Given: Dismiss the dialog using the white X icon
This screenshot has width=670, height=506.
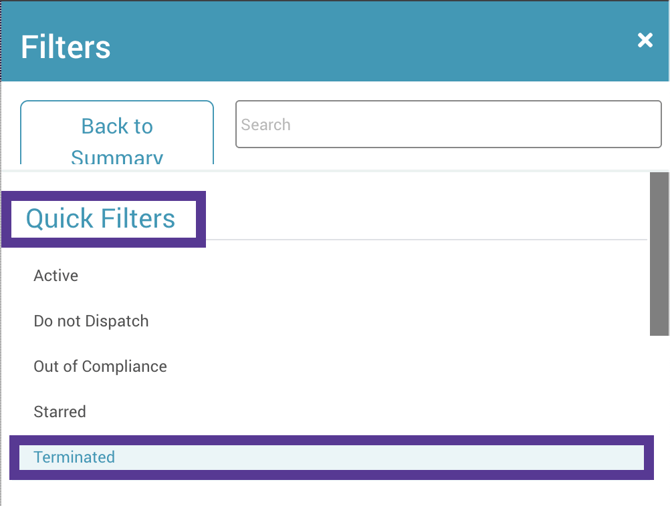Looking at the screenshot, I should pyautogui.click(x=645, y=41).
